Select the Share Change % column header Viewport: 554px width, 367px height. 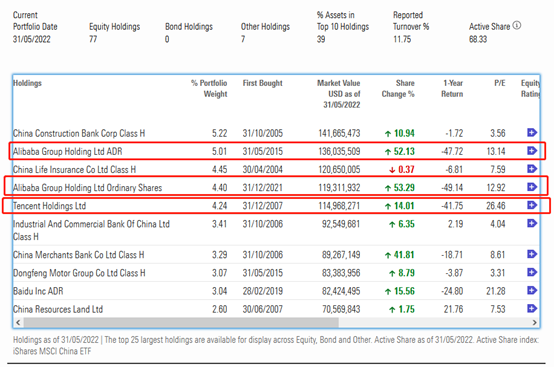(398, 89)
